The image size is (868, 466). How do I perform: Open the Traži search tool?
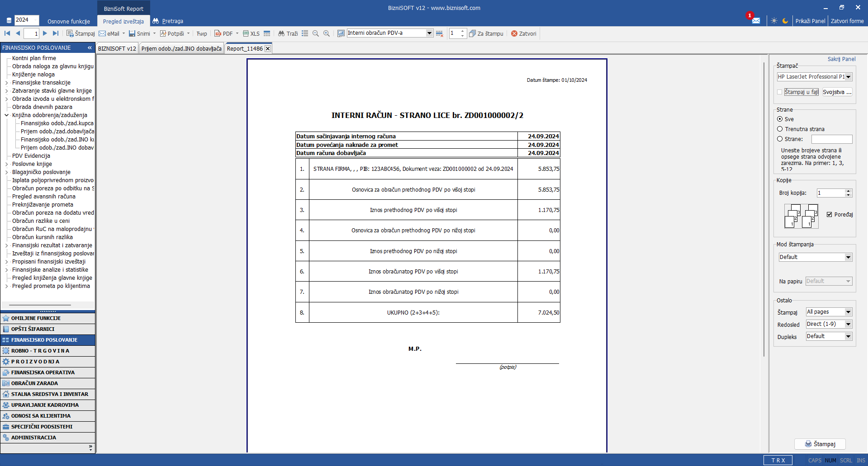click(288, 33)
